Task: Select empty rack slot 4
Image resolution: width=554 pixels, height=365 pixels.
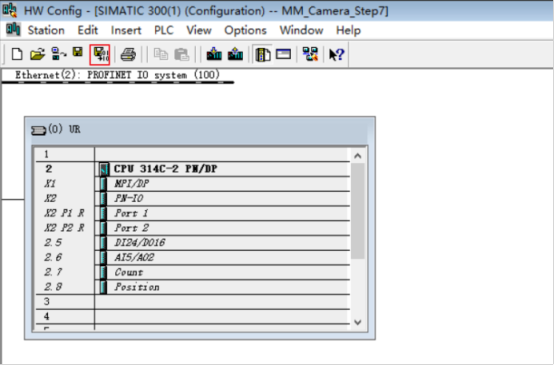Action: pyautogui.click(x=193, y=317)
